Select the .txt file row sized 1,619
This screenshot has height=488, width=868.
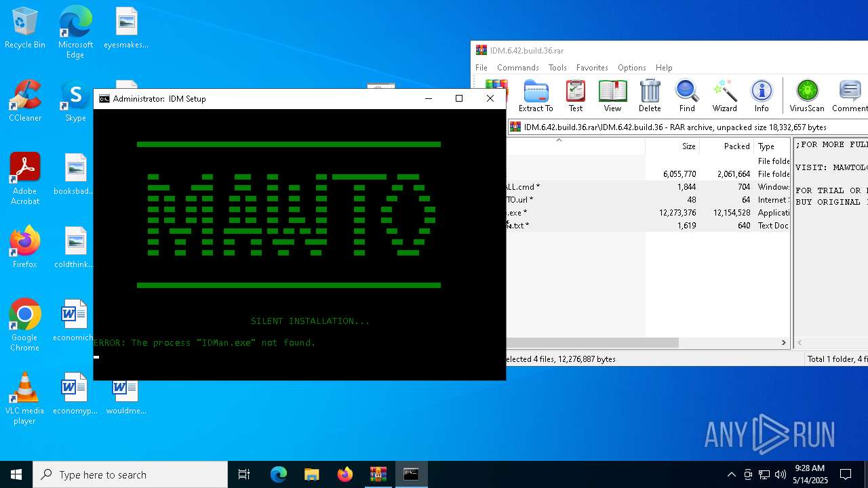pos(648,226)
